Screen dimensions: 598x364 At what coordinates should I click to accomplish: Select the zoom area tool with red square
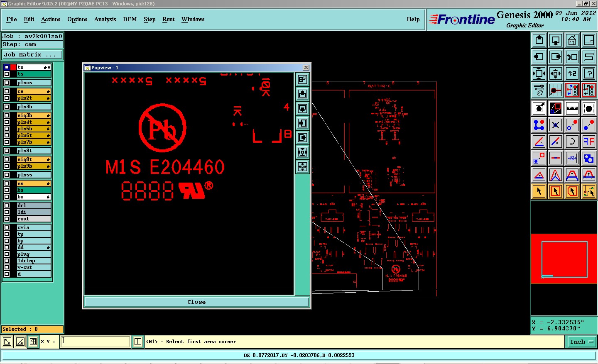556,108
